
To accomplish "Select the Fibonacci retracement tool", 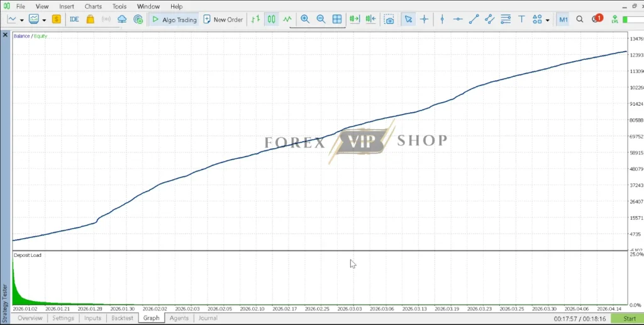I will click(x=506, y=20).
